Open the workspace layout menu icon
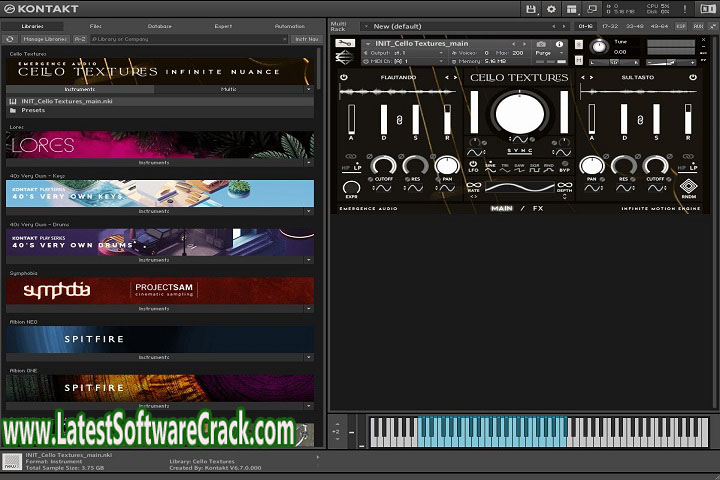The height and width of the screenshot is (480, 720). [x=571, y=9]
